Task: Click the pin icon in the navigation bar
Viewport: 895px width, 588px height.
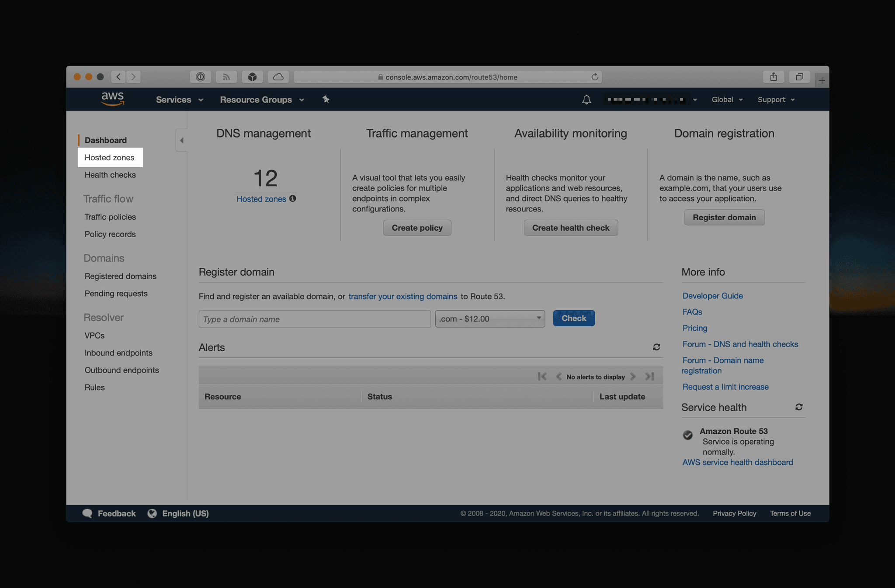Action: click(x=326, y=99)
